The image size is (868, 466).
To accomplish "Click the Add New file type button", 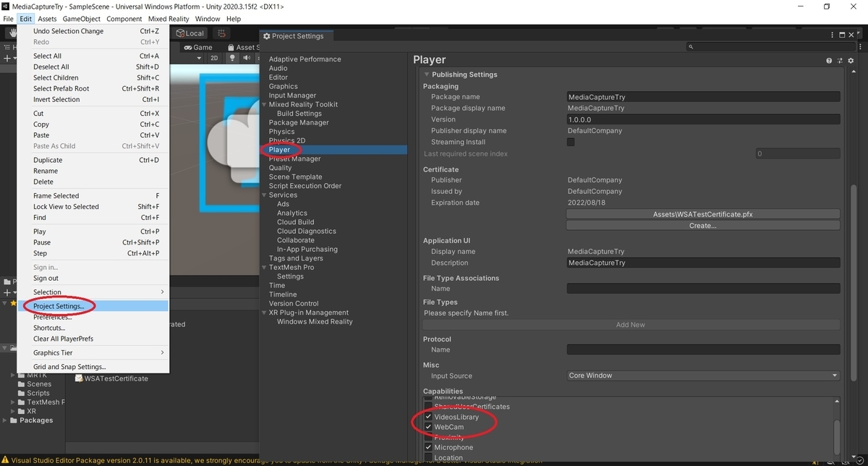I will click(631, 325).
